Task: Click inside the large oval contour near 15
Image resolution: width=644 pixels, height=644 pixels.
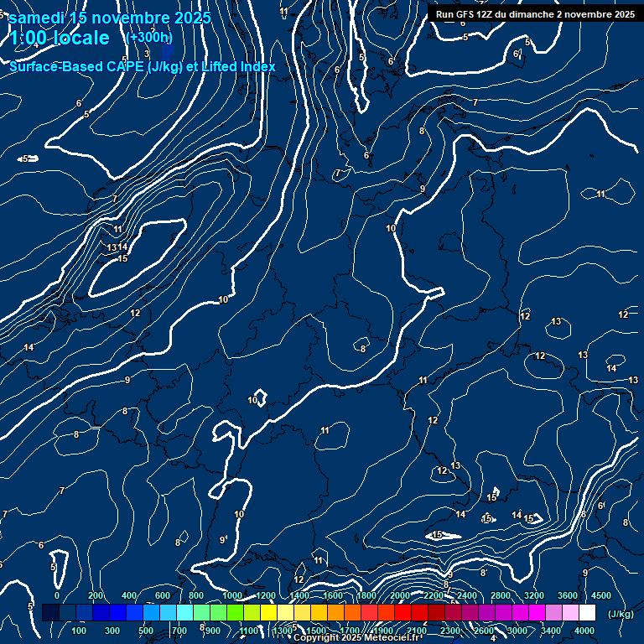Action: (138, 256)
